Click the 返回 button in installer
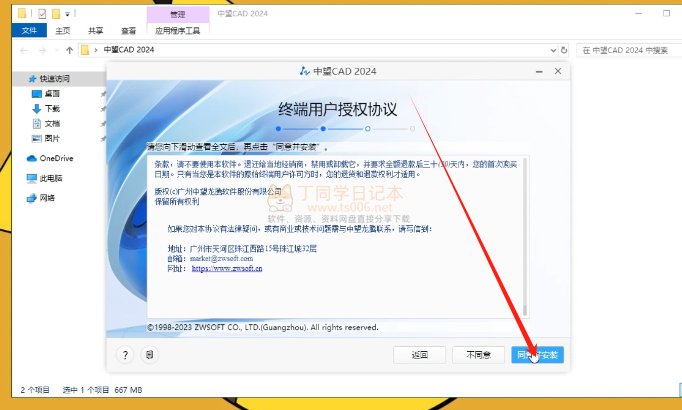The width and height of the screenshot is (682, 410). point(419,355)
